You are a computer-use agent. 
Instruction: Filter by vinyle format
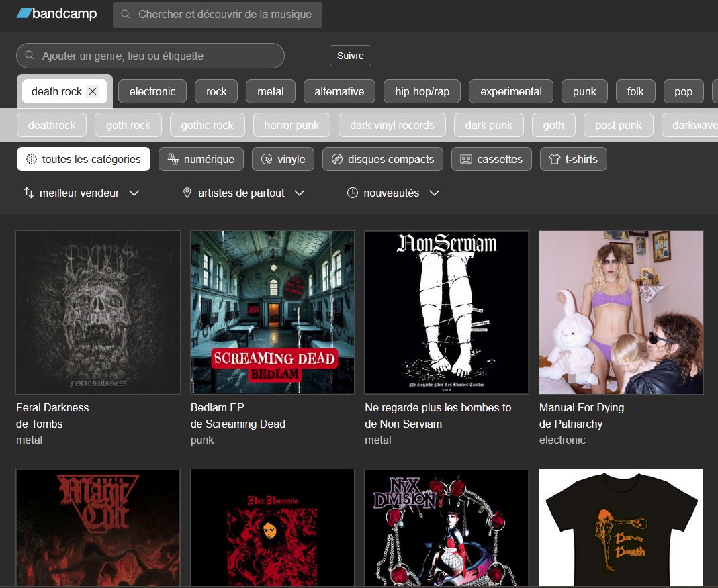click(283, 159)
